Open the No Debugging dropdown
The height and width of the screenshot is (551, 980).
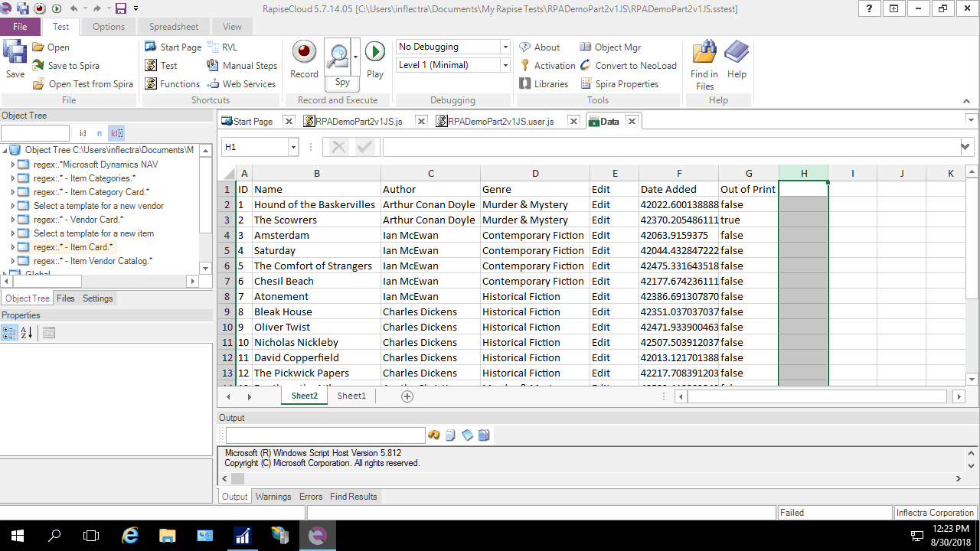(x=504, y=47)
